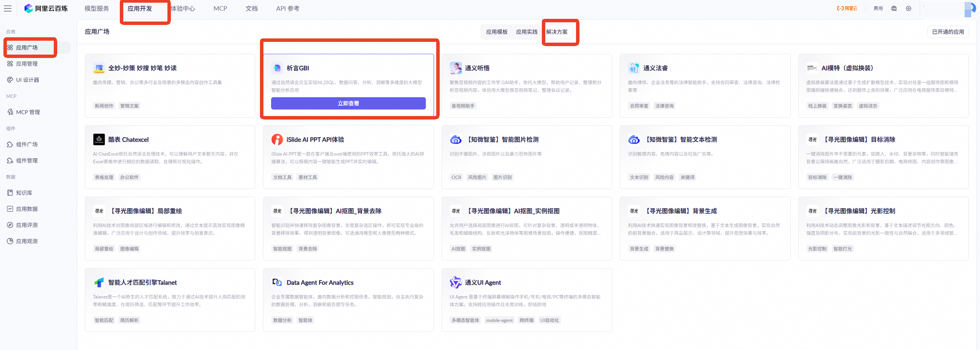980x350 pixels.
Task: Open the 费用 link in the header
Action: (878, 8)
